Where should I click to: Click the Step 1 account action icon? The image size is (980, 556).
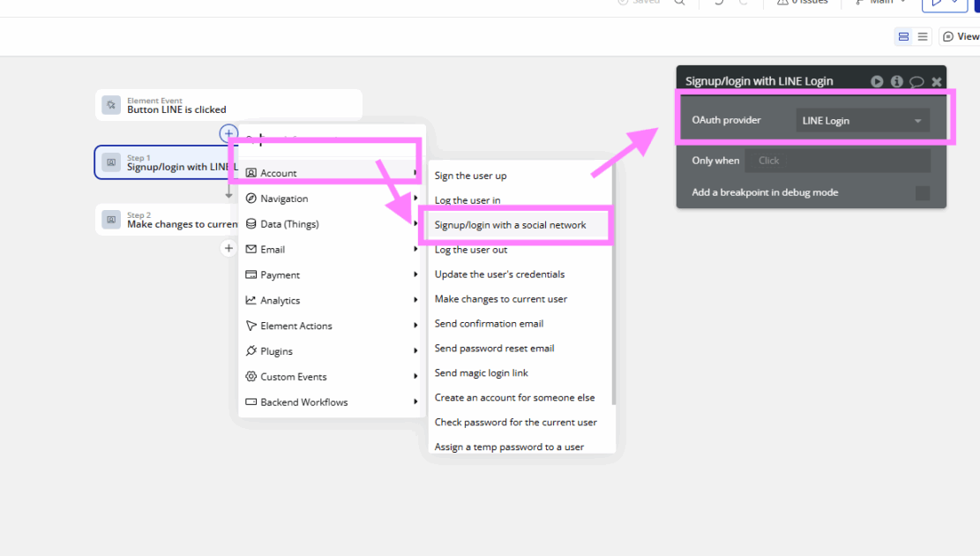111,162
